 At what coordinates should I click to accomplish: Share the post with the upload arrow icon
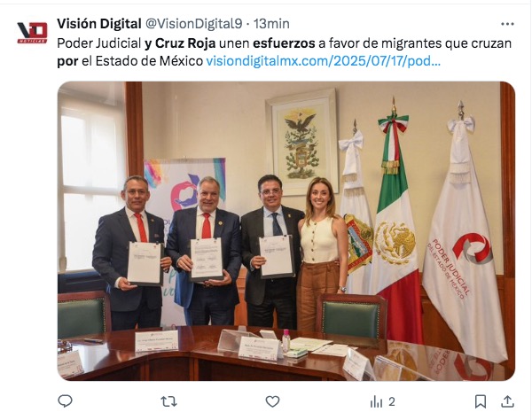pyautogui.click(x=507, y=401)
